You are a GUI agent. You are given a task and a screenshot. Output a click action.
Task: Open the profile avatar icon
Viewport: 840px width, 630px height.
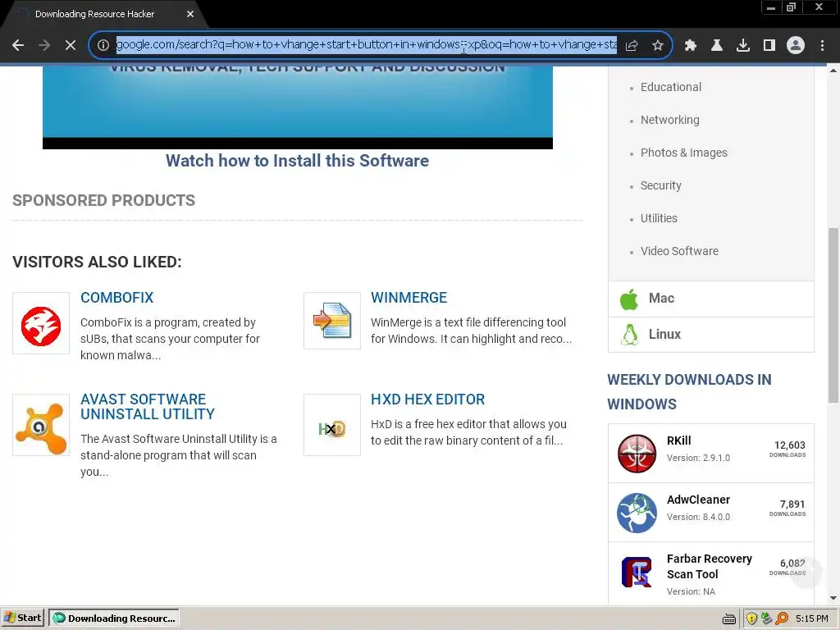pos(796,46)
